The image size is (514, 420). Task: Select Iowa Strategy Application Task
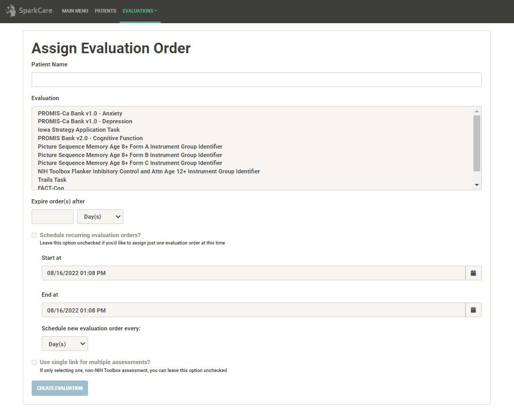pyautogui.click(x=79, y=130)
